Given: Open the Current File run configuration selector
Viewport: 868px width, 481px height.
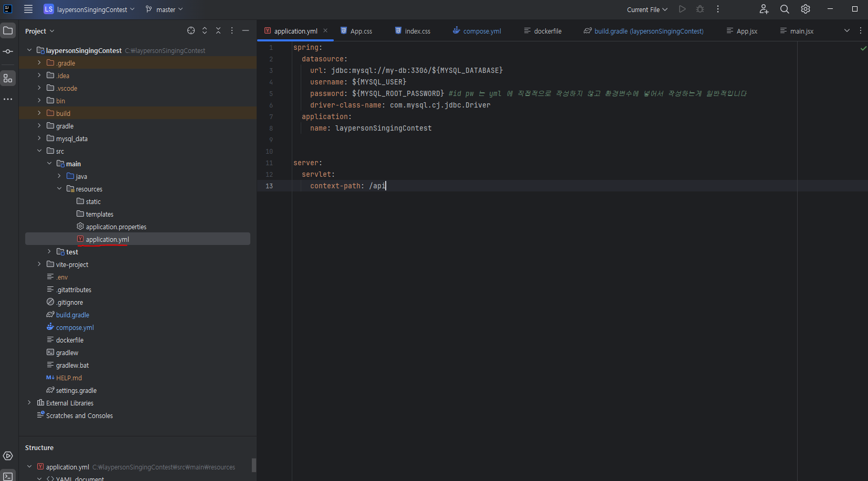Looking at the screenshot, I should 647,9.
